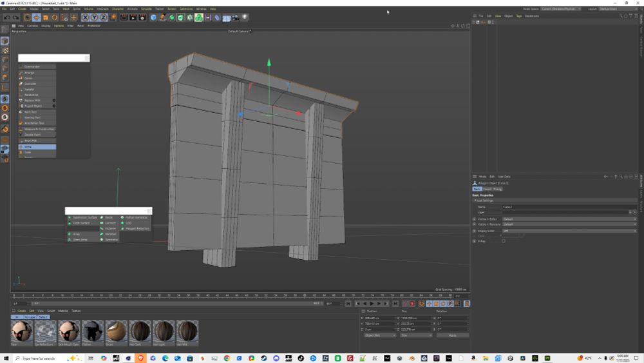Viewport: 644px width, 363px height.
Task: Click the Undo arrow in the toolbar
Action: coord(6,17)
